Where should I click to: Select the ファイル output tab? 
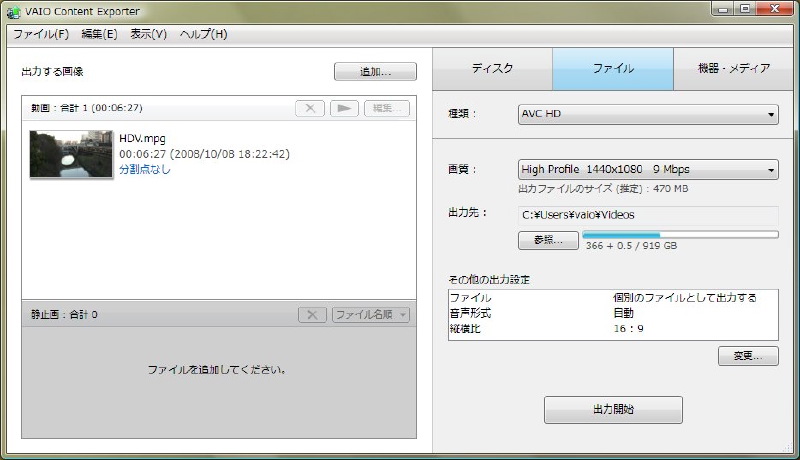(x=613, y=69)
